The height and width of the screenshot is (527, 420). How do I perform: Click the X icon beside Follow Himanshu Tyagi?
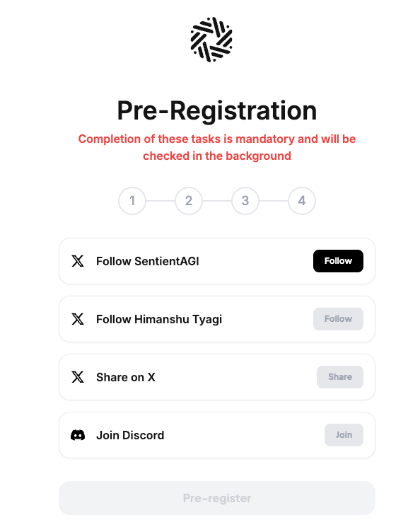(x=78, y=319)
